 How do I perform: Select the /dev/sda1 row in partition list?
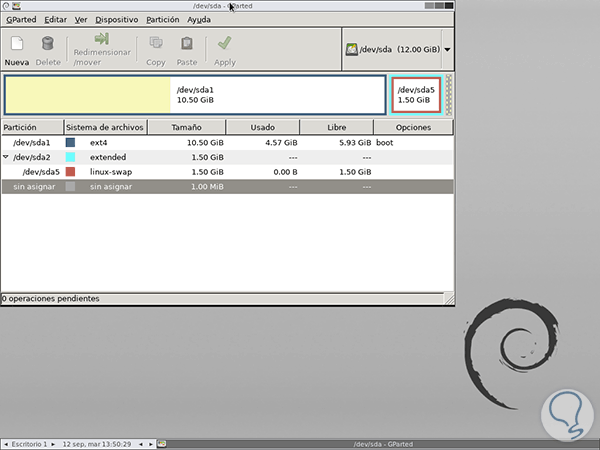(227, 142)
